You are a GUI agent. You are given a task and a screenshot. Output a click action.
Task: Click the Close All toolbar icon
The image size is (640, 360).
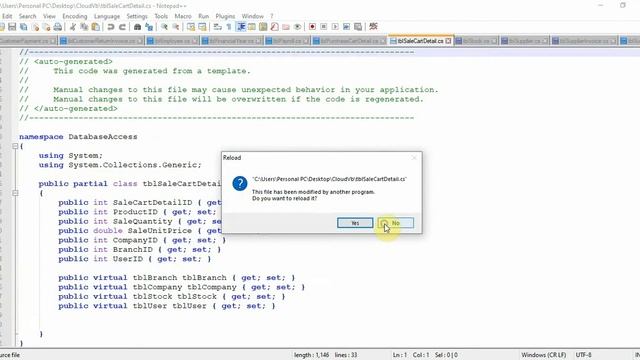(x=46, y=27)
